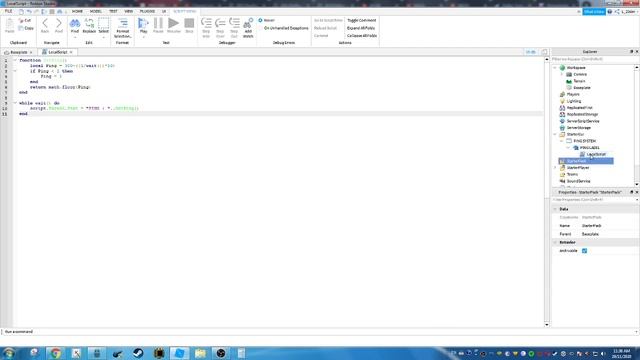This screenshot has width=640, height=360.
Task: Click Toggle Comment action
Action: [362, 20]
